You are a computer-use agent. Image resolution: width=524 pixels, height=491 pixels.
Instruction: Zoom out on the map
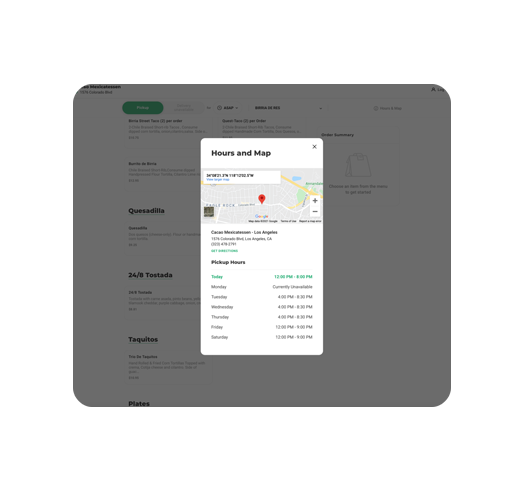pos(315,212)
